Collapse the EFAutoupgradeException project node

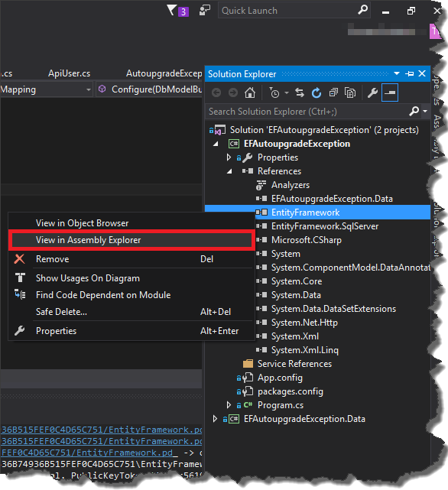pos(216,144)
